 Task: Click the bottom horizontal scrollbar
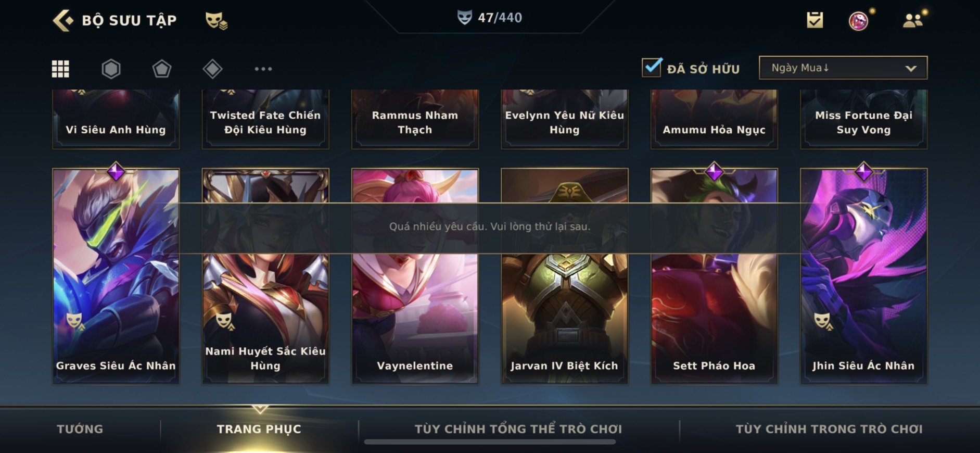(x=490, y=442)
